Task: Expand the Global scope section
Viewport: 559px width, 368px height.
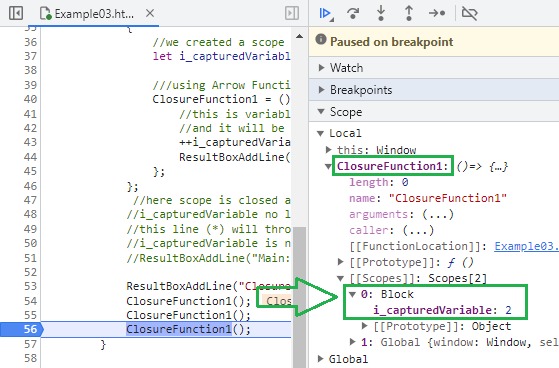Action: [x=320, y=359]
